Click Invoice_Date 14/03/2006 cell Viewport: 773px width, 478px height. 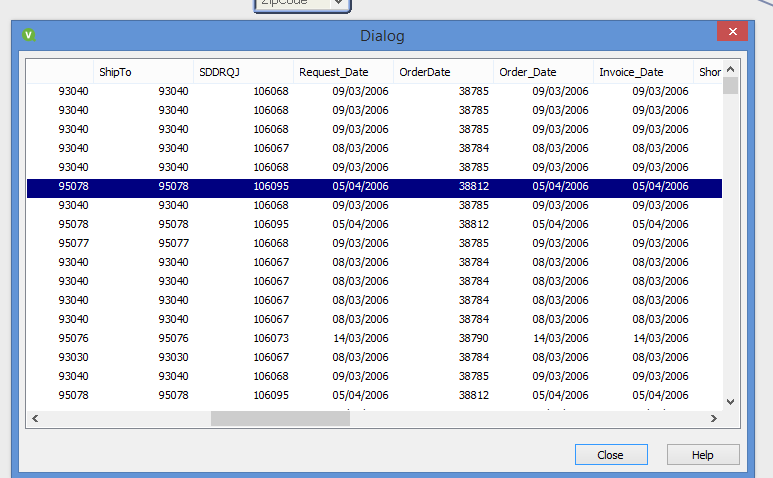[661, 339]
